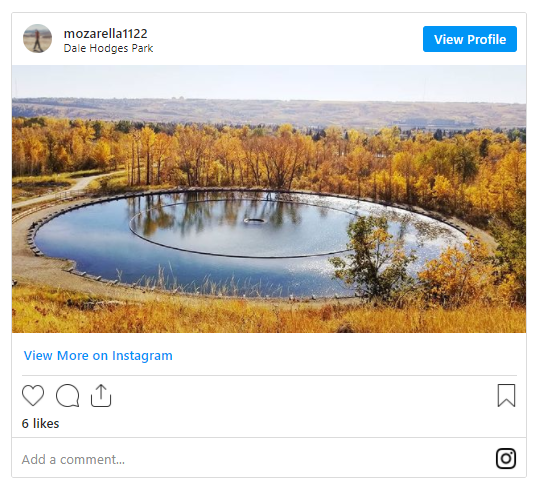This screenshot has width=538, height=492.
Task: Open the Dale Hodges Park location link
Action: [108, 48]
